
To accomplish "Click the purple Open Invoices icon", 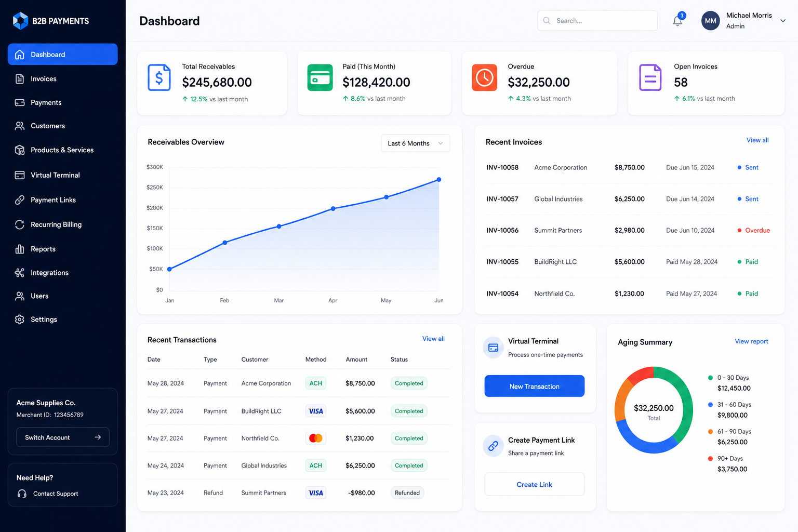I will 650,77.
